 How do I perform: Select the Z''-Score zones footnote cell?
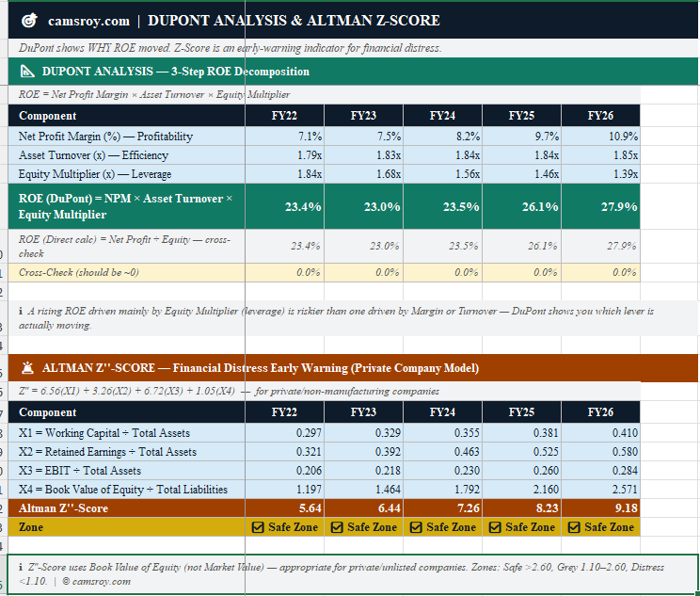point(353,574)
